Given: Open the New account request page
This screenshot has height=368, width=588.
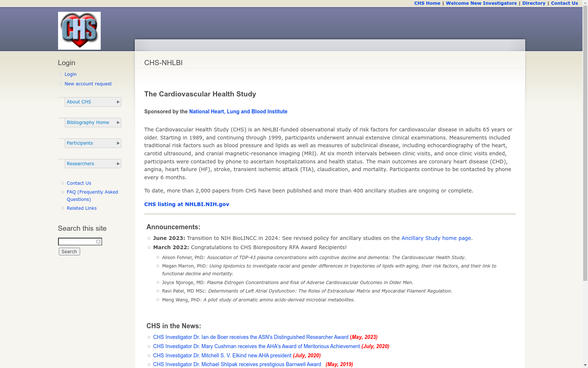Looking at the screenshot, I should coord(88,84).
